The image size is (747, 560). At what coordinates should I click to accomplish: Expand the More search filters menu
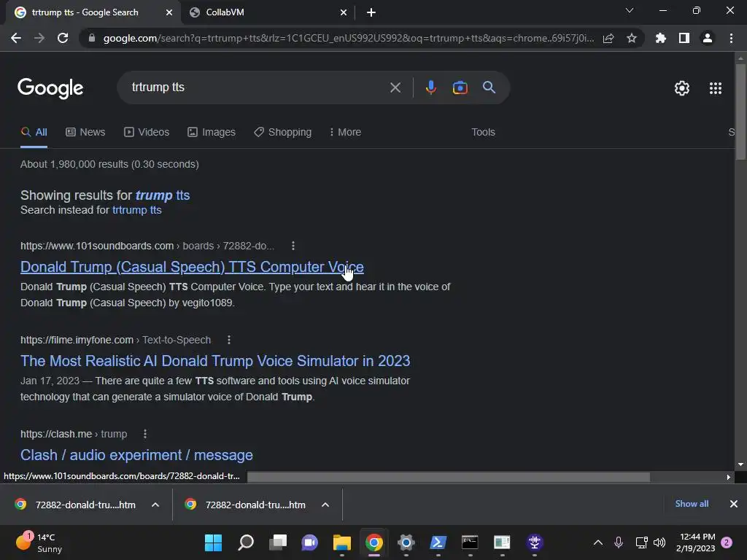[345, 133]
